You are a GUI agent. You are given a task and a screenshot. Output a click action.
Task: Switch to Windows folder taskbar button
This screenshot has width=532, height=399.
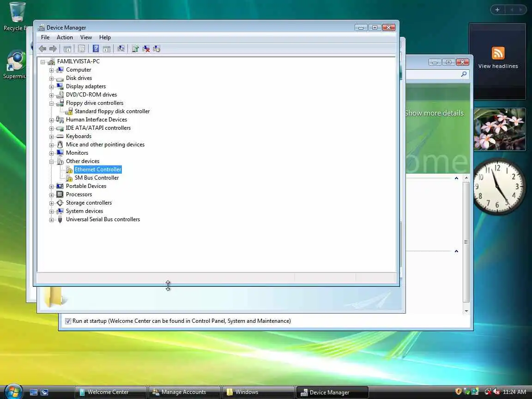pyautogui.click(x=258, y=392)
